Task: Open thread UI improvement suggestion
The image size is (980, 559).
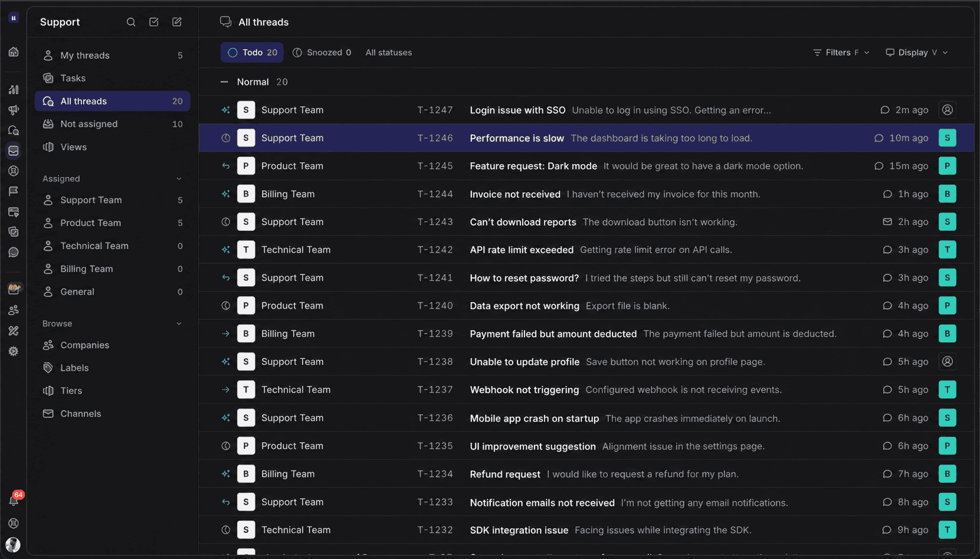Action: pyautogui.click(x=586, y=446)
